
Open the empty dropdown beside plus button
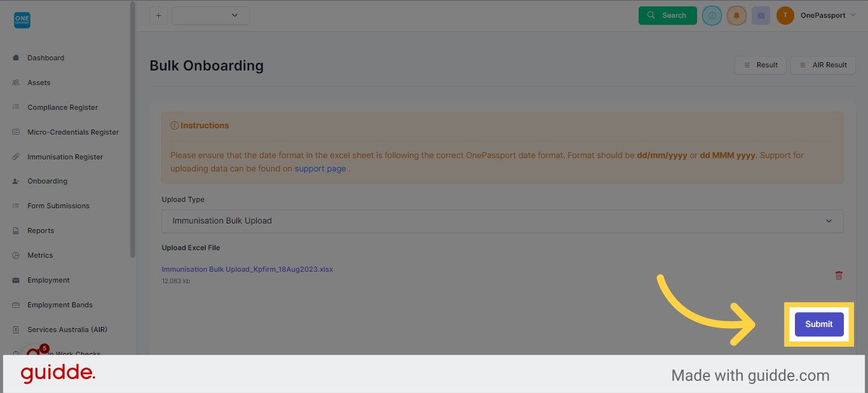point(210,15)
